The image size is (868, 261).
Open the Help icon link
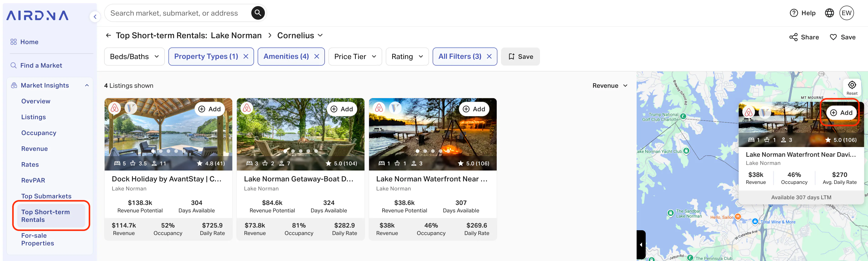click(x=803, y=13)
